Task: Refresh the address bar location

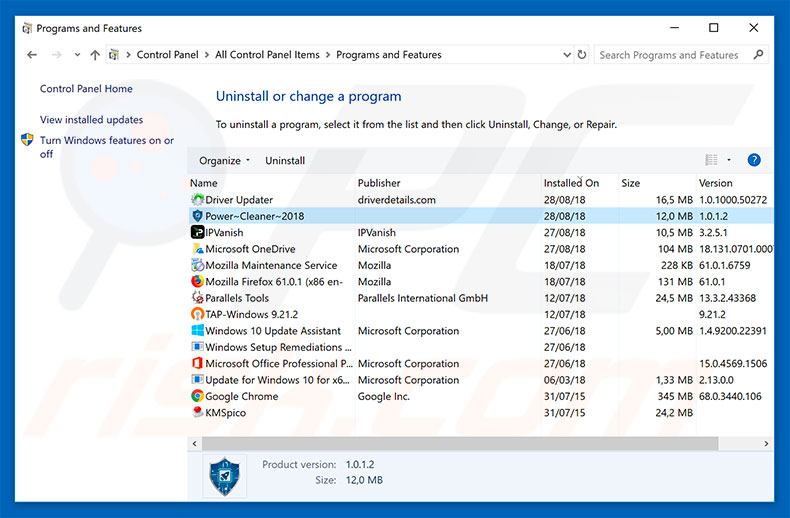Action: click(582, 54)
